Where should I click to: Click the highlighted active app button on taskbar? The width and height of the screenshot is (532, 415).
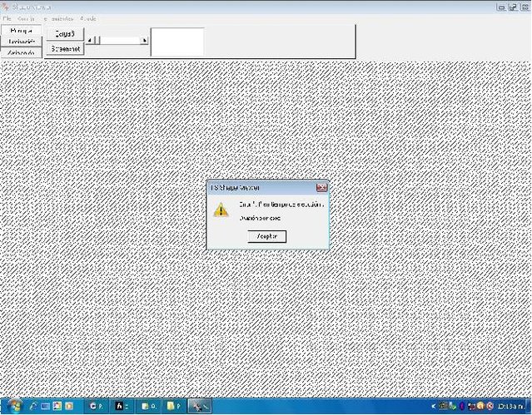tap(200, 406)
